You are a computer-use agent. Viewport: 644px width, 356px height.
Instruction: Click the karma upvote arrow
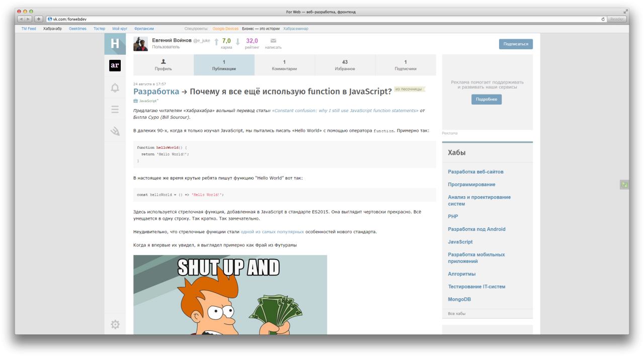click(x=217, y=41)
